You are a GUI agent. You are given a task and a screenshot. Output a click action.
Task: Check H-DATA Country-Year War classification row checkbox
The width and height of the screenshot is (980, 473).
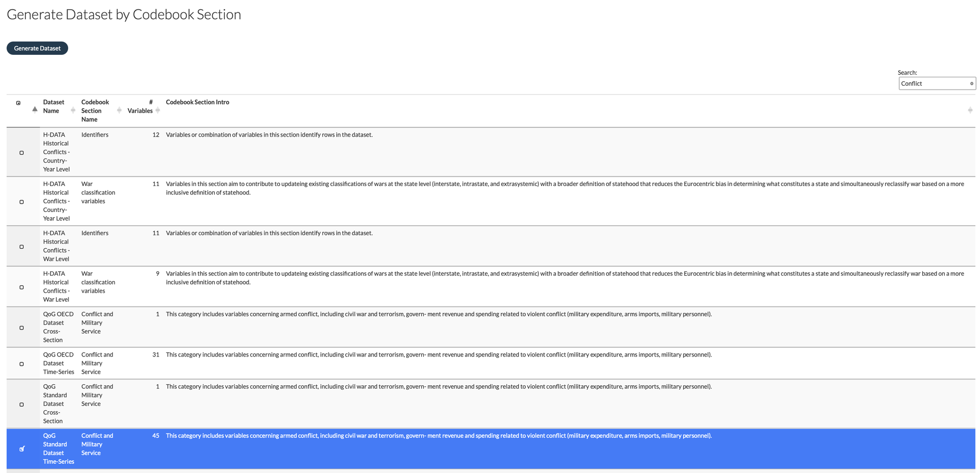pyautogui.click(x=22, y=202)
